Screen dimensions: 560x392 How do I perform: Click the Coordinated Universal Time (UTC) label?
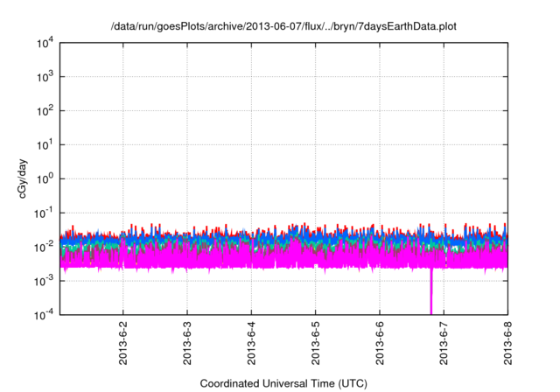point(283,383)
